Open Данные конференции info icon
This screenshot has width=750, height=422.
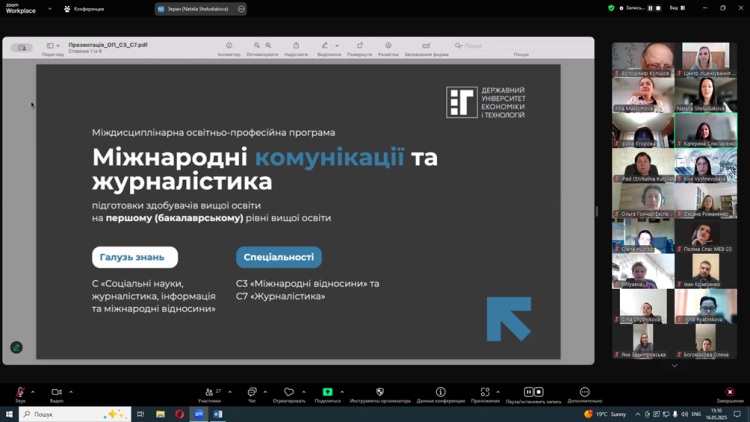pyautogui.click(x=440, y=393)
